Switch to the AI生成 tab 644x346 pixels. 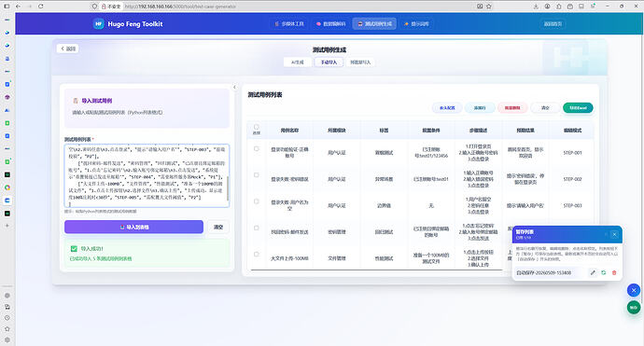pyautogui.click(x=298, y=62)
